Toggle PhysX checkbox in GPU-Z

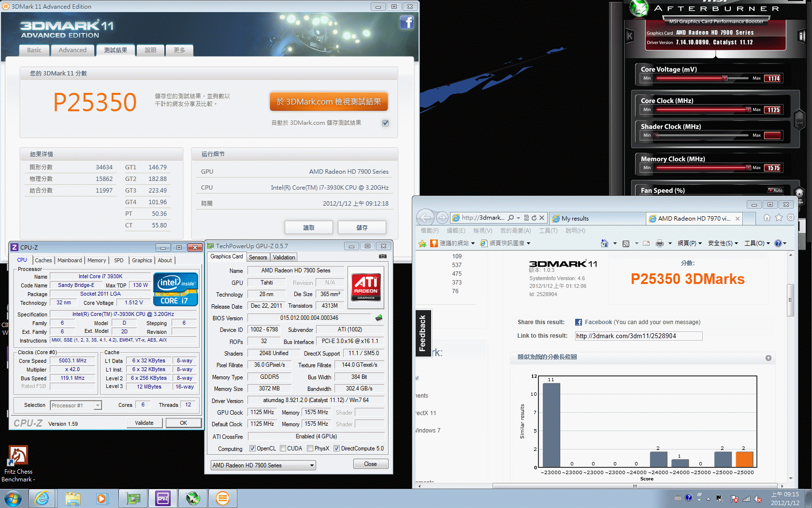[310, 448]
